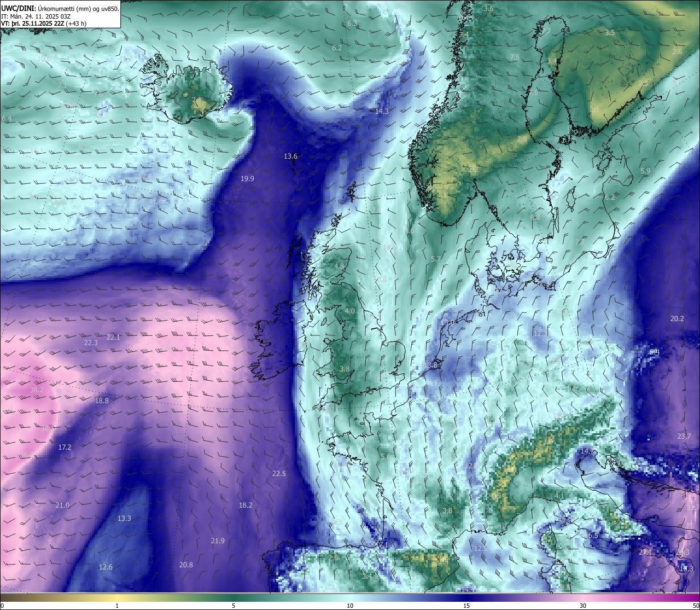Click the 5.6 value over western France
The width and height of the screenshot is (700, 610).
click(386, 457)
